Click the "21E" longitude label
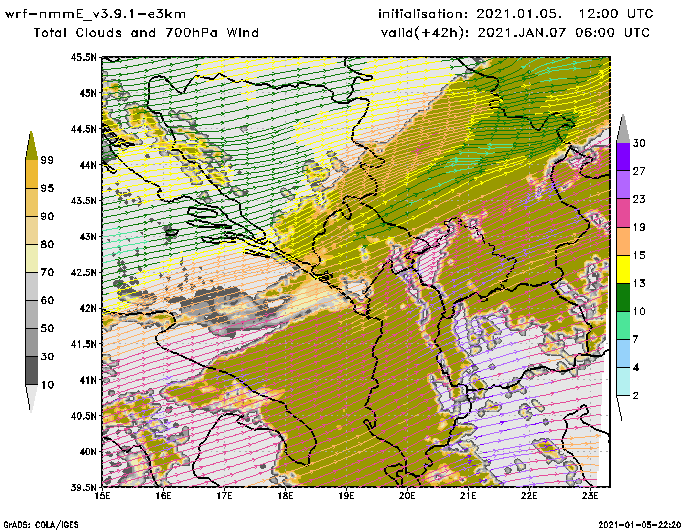 tap(468, 496)
